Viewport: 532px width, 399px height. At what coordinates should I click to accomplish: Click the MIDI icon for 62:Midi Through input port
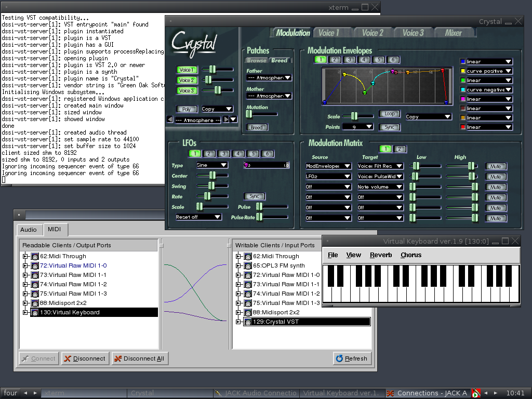248,256
